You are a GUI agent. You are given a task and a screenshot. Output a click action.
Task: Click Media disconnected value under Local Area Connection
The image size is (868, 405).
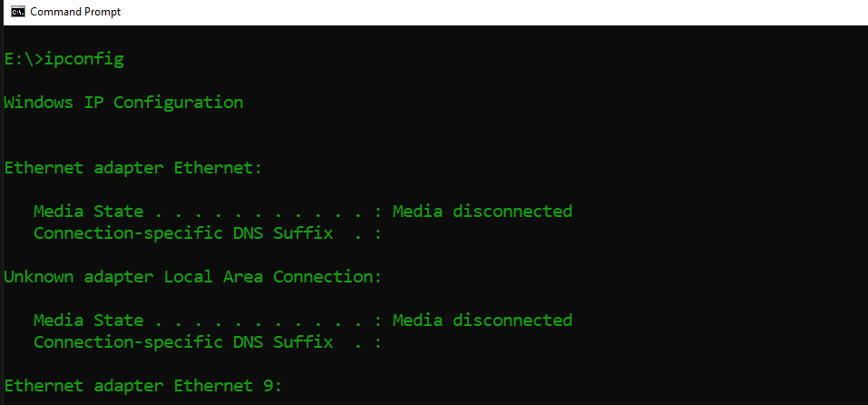pos(483,321)
